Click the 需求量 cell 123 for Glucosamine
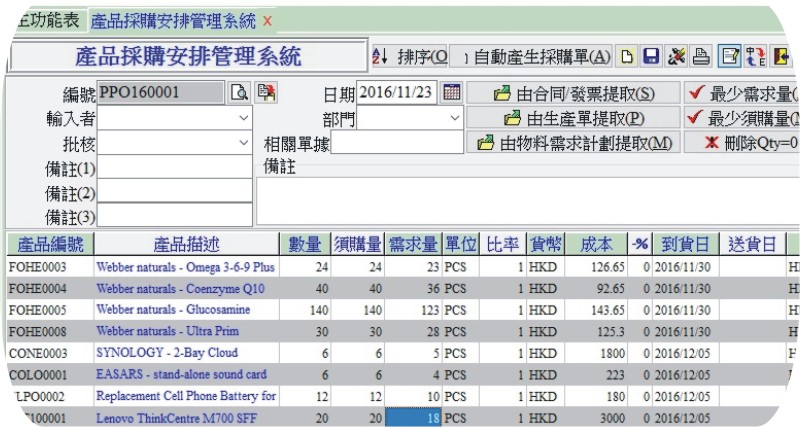Viewport: 800px width, 427px height. [413, 310]
